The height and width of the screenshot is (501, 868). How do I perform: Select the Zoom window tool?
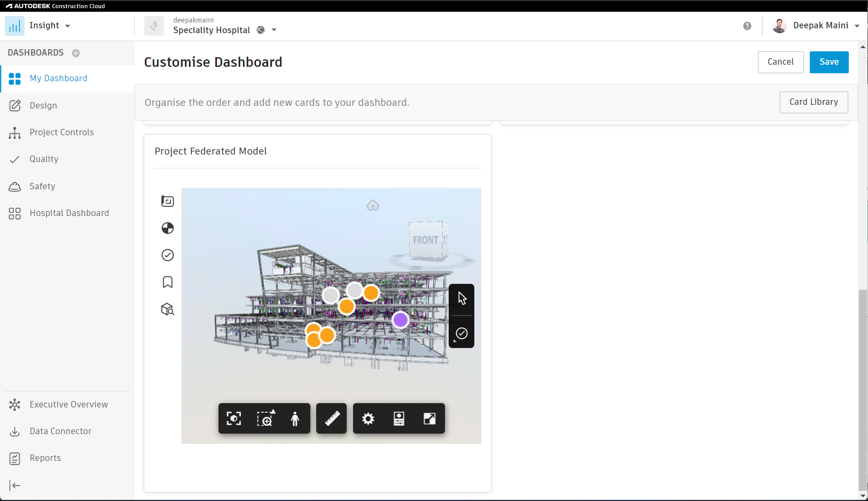tap(265, 419)
